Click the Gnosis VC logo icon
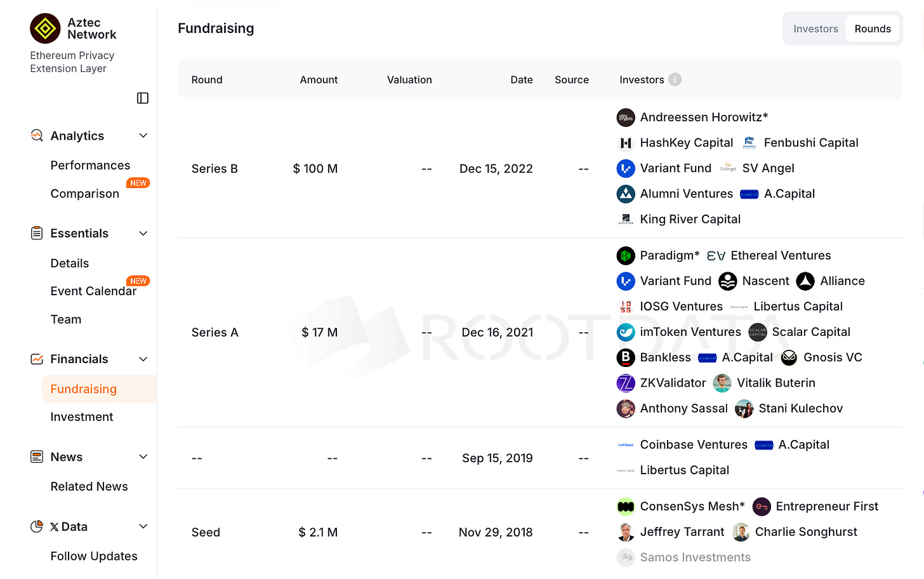The height and width of the screenshot is (579, 924). coord(789,357)
